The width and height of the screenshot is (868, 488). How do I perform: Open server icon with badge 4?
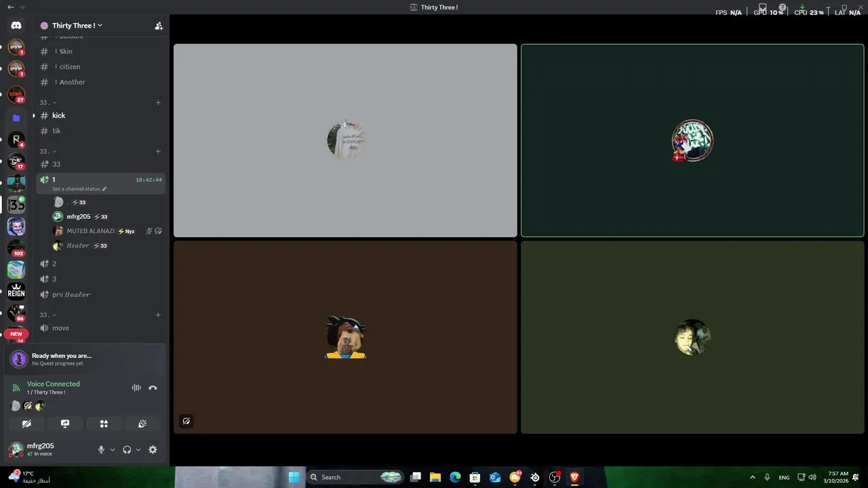(16, 140)
